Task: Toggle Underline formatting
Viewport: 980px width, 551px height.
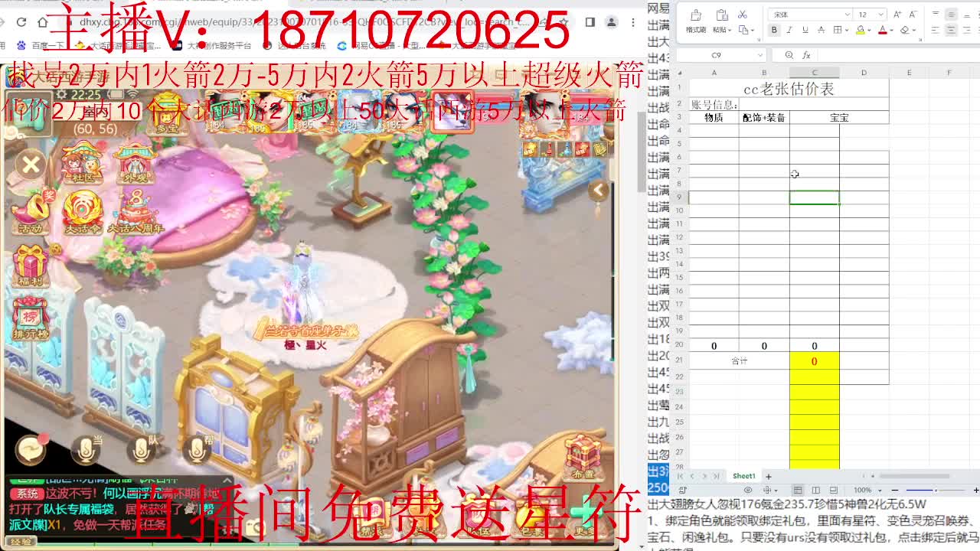Action: click(x=805, y=30)
